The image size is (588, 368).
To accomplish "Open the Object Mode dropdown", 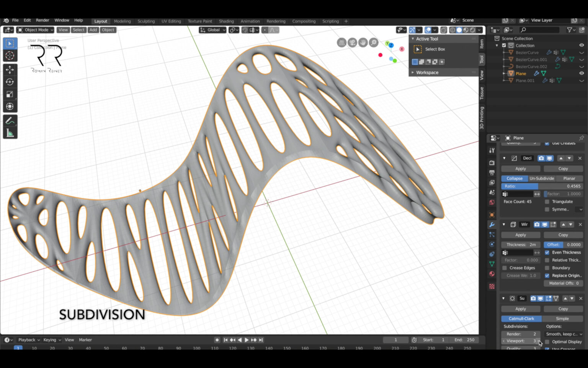I will 34,30.
